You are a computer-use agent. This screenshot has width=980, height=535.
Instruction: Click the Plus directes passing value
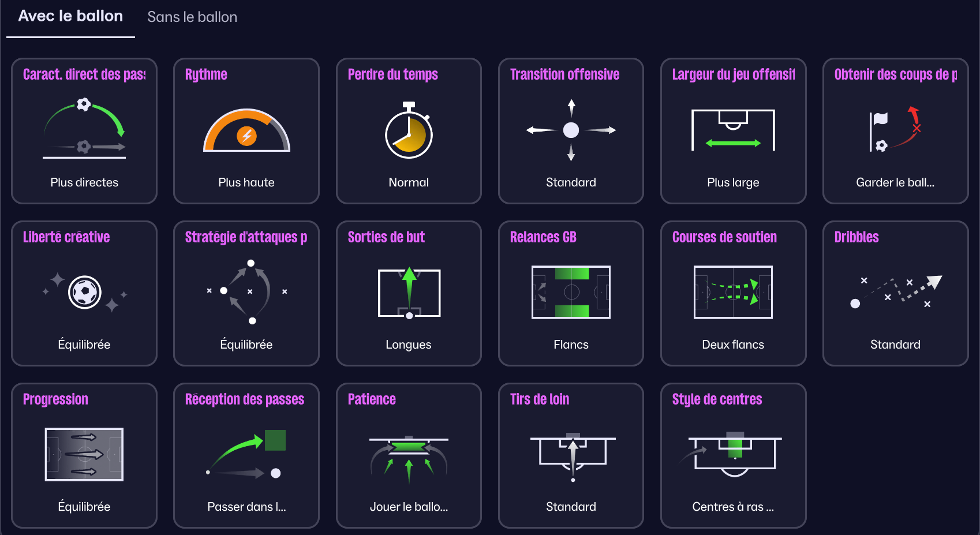[x=84, y=182]
